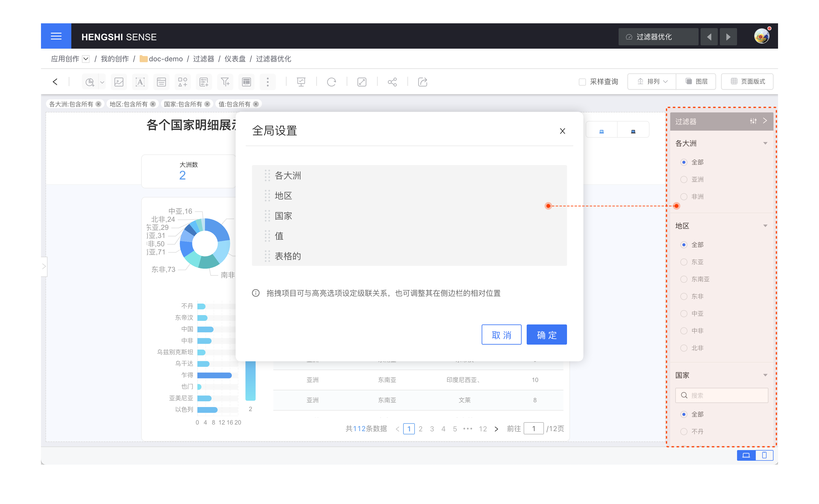Open the 页面版式 settings
819x504 pixels.
tap(747, 82)
